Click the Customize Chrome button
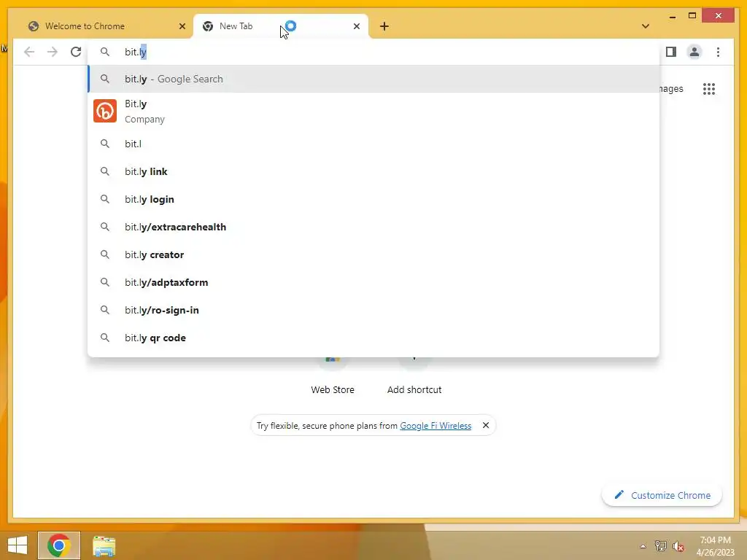747x560 pixels. point(662,495)
